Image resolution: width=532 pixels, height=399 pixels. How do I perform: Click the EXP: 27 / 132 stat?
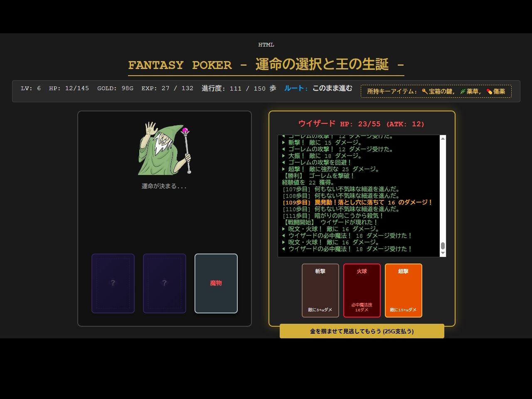[167, 89]
